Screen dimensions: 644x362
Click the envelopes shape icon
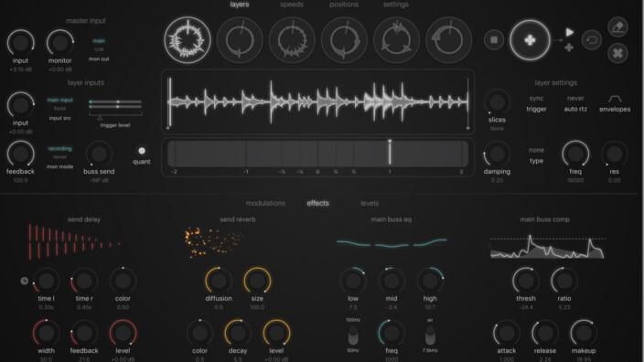[615, 99]
